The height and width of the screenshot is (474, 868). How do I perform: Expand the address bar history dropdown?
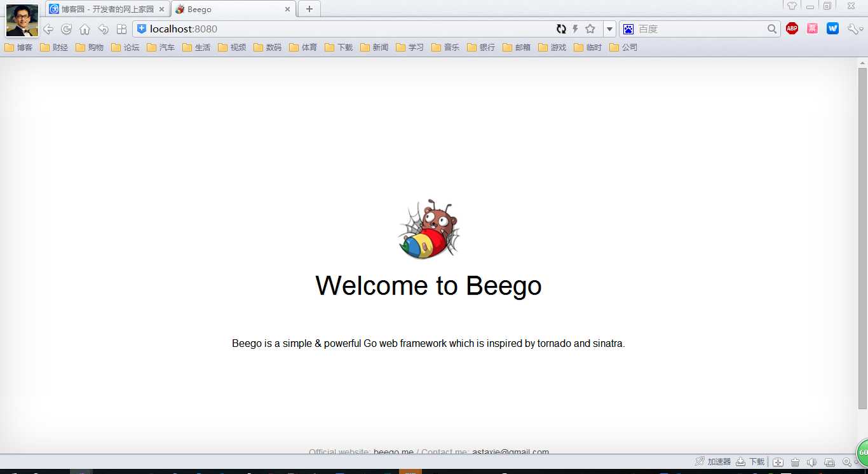(609, 29)
